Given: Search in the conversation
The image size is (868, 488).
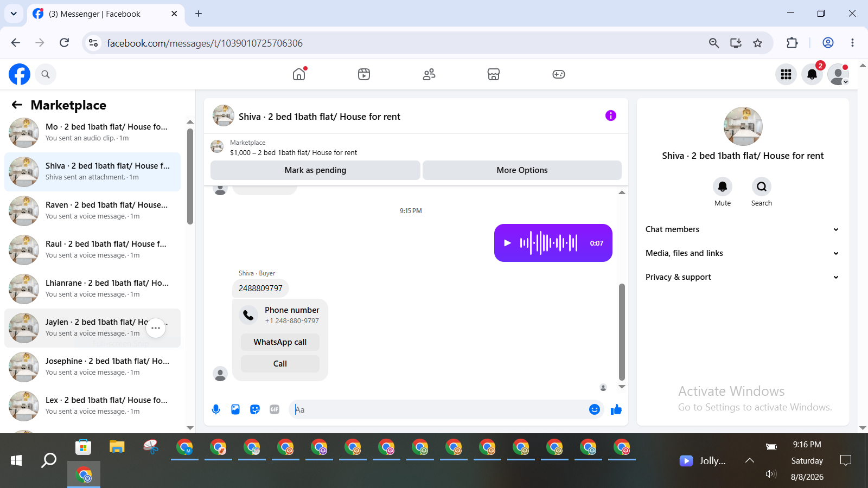Looking at the screenshot, I should 762,187.
